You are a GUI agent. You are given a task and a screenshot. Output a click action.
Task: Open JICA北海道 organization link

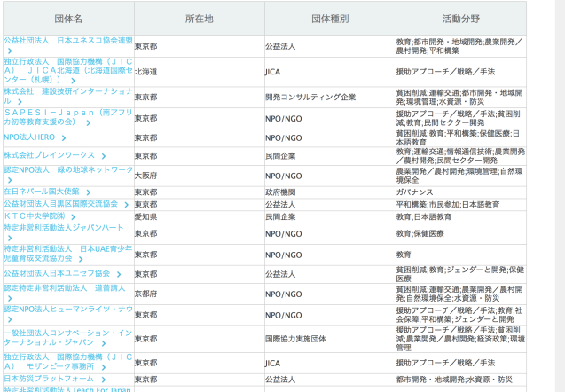coord(68,71)
